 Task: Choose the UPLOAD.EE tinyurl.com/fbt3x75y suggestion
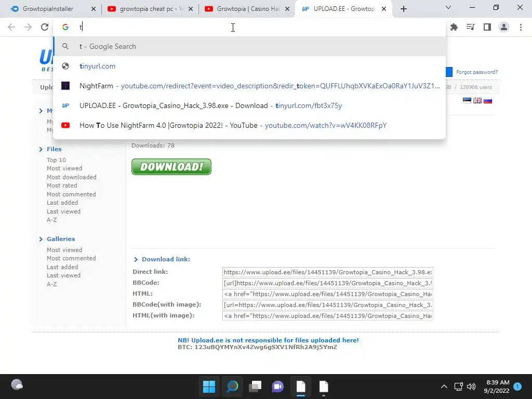249,105
